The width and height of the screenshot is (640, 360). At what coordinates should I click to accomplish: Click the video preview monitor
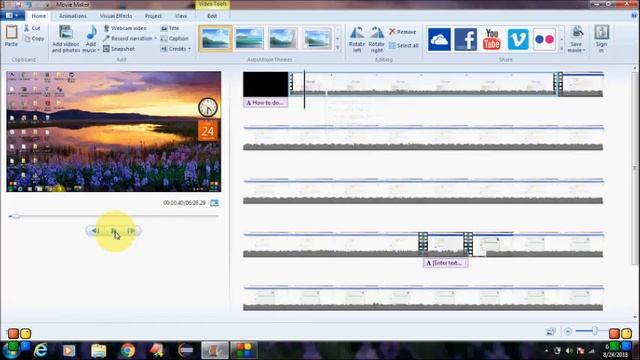tap(114, 131)
